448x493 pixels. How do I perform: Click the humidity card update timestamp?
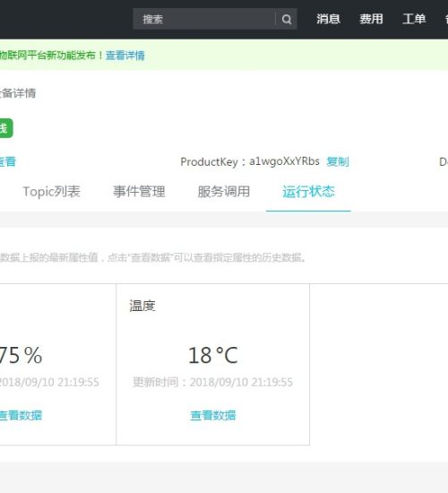(x=49, y=383)
